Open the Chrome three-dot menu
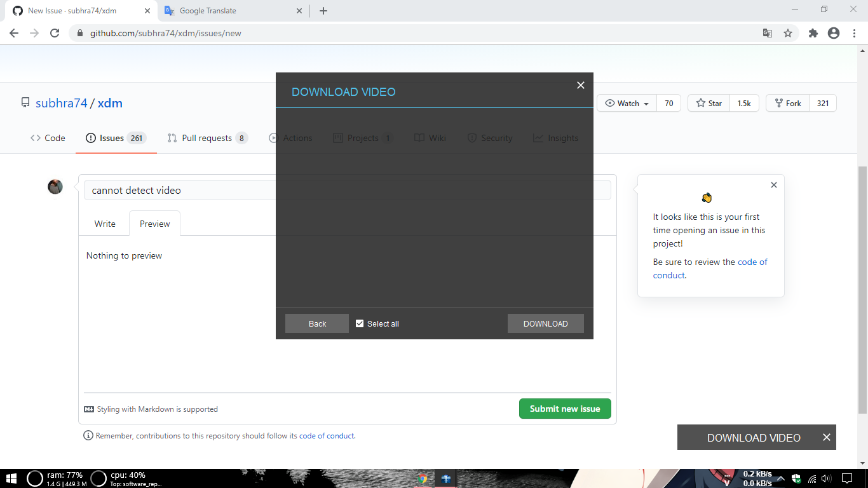Screen dimensions: 868x488 (x=854, y=33)
